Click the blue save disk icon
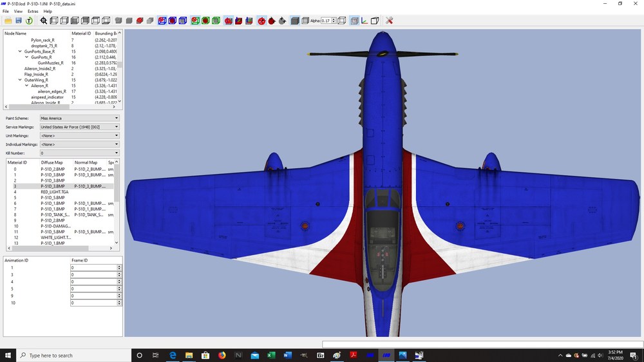Image resolution: width=644 pixels, height=362 pixels. [19, 21]
